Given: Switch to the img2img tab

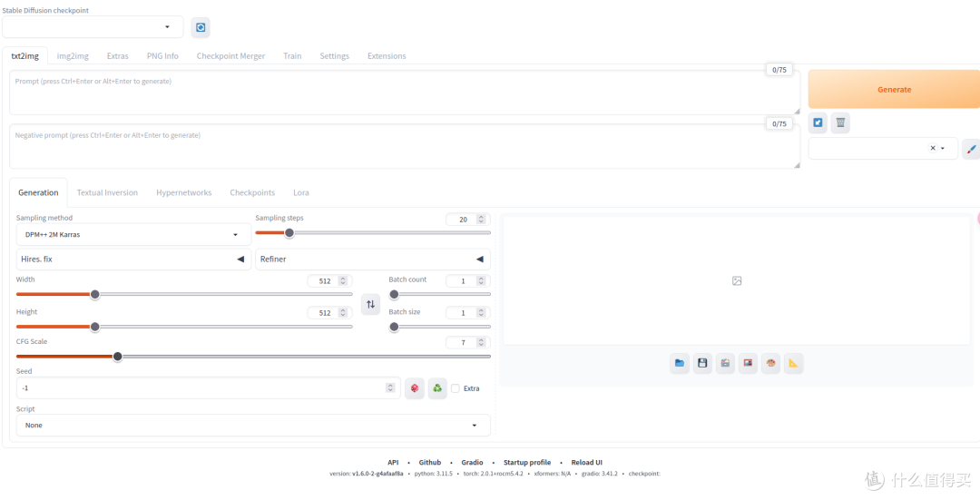Looking at the screenshot, I should (73, 56).
